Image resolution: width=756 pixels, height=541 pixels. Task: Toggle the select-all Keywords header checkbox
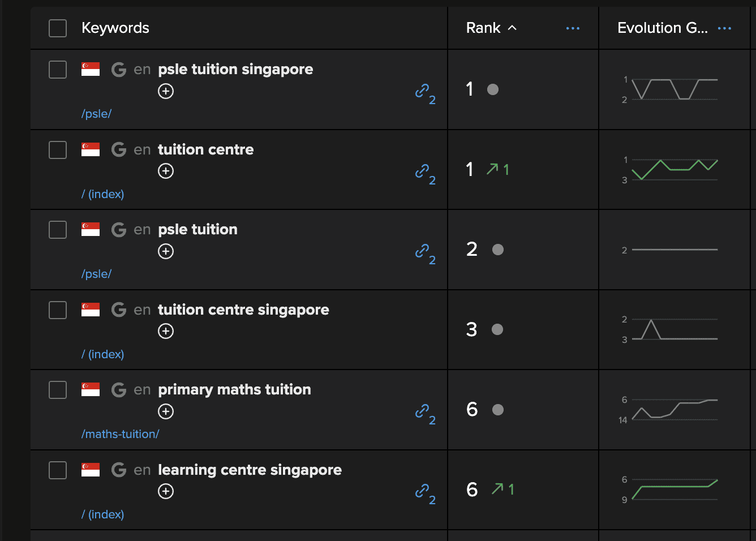point(58,28)
